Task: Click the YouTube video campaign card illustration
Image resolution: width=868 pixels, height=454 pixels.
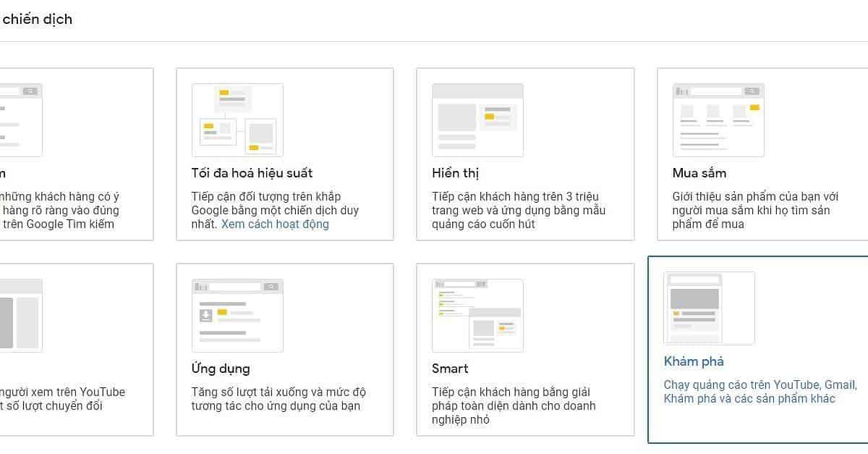Action: (x=21, y=316)
